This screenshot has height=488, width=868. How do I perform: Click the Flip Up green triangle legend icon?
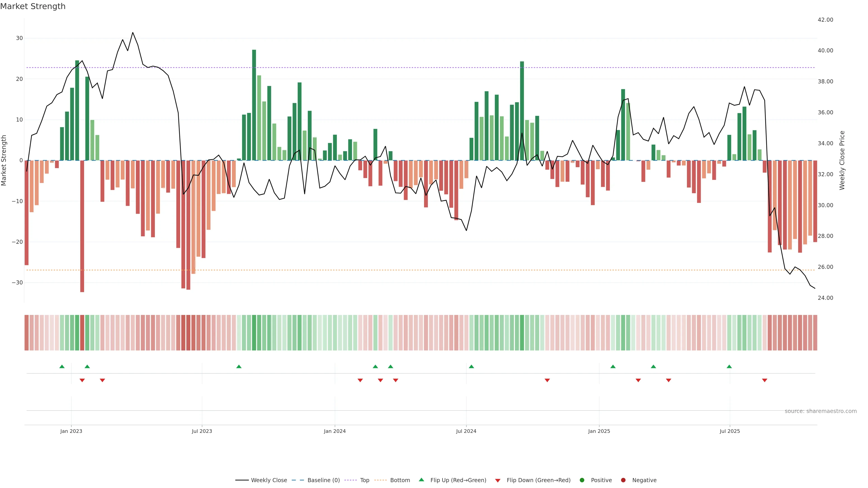click(x=421, y=480)
